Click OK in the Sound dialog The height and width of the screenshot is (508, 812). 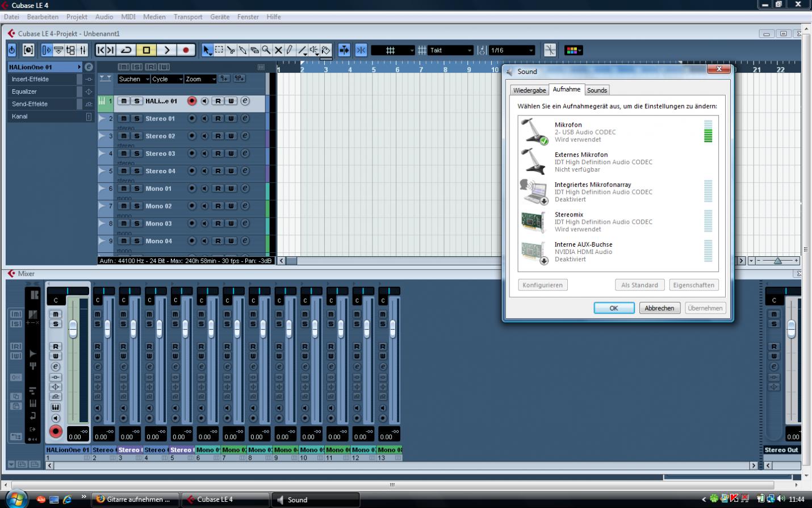614,308
